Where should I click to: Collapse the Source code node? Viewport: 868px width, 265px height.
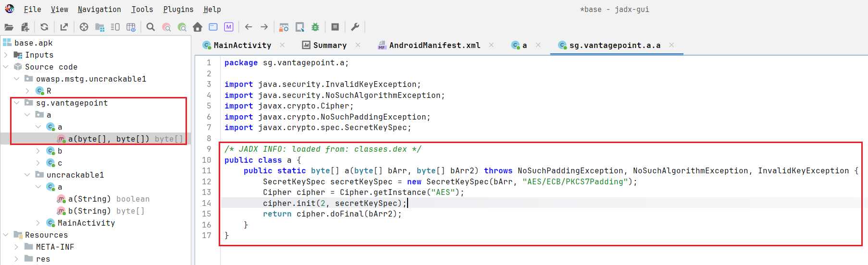(6, 67)
